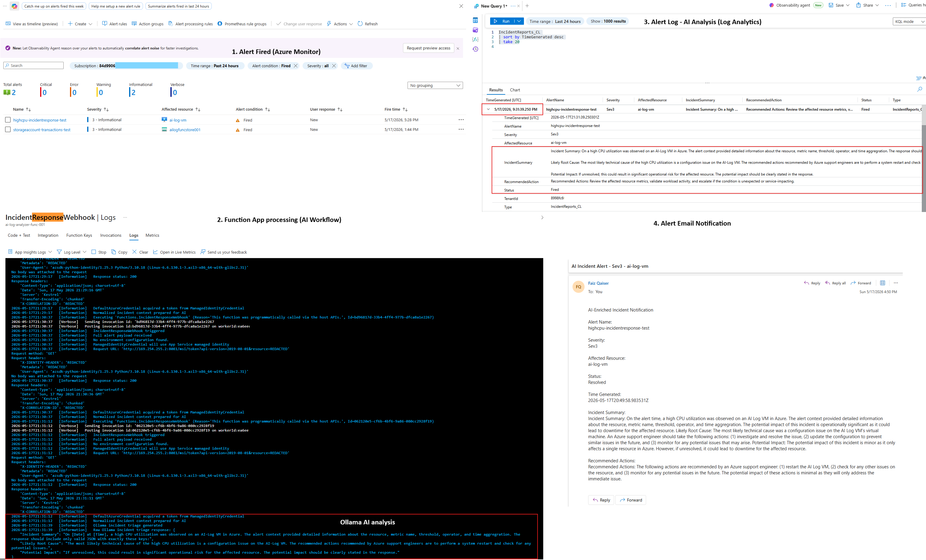Open View as timeline (preview)
The height and width of the screenshot is (560, 926).
pos(32,24)
